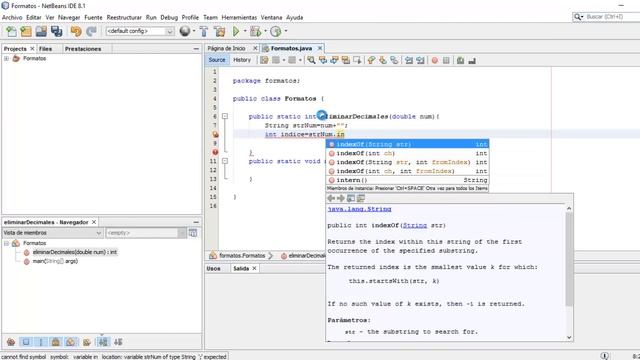Image resolution: width=640 pixels, height=360 pixels.
Task: Click the Uncomment editor toolbar icon
Action: point(472,60)
